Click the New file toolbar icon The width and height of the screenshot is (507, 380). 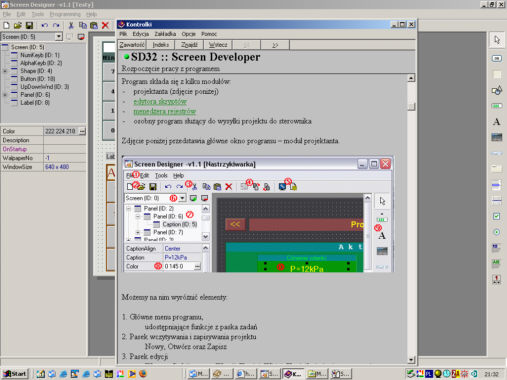[6, 25]
